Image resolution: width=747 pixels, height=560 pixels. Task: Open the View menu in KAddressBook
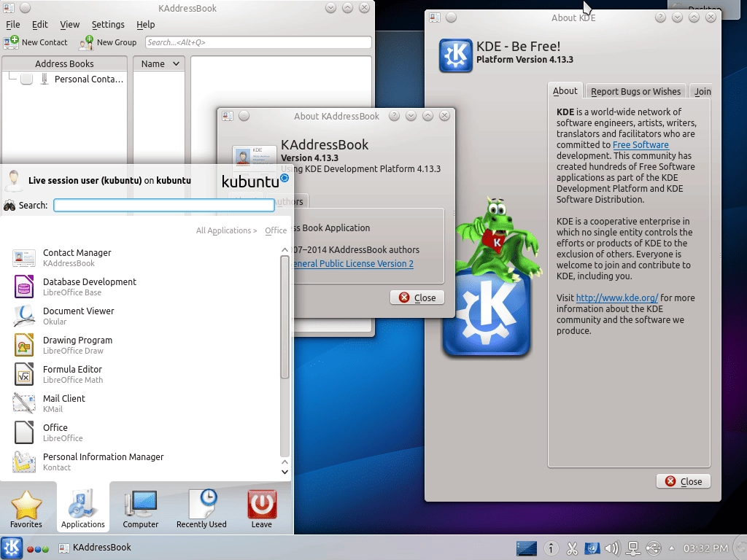pos(69,24)
